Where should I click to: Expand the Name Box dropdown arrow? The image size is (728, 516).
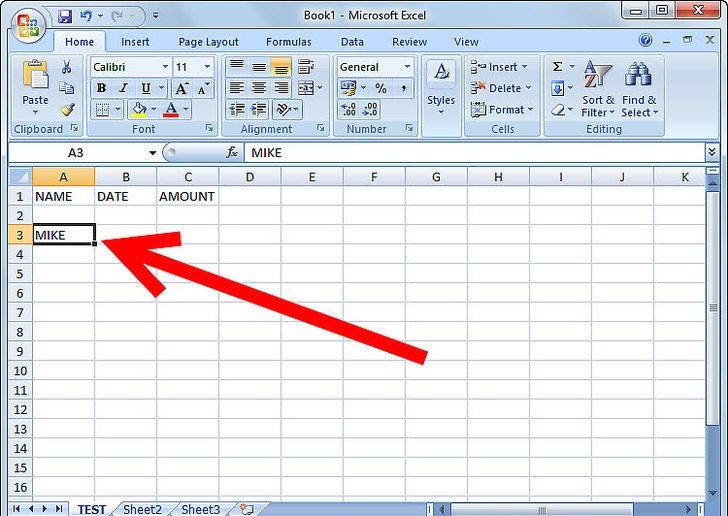point(152,153)
